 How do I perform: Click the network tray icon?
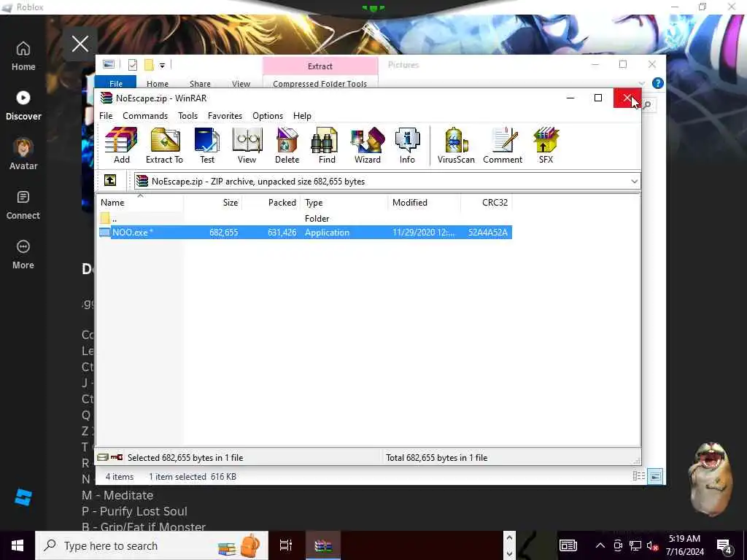(635, 545)
